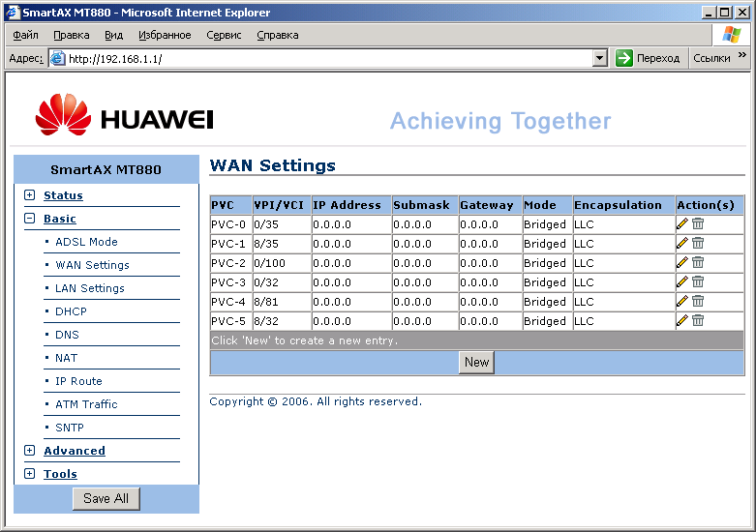Go to WAN Settings page
Viewport: 756px width, 532px height.
[x=93, y=265]
